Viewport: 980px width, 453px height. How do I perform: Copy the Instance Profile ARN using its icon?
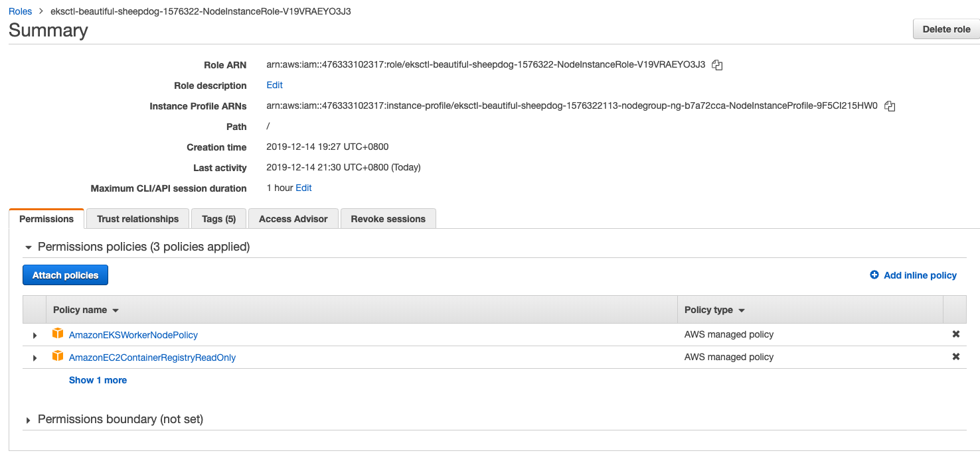[x=890, y=106]
